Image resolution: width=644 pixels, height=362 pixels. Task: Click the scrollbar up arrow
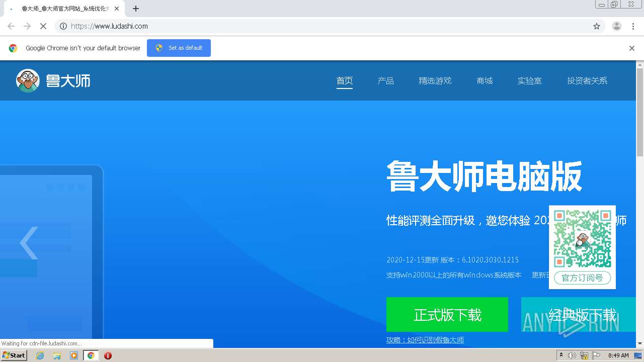click(x=640, y=64)
